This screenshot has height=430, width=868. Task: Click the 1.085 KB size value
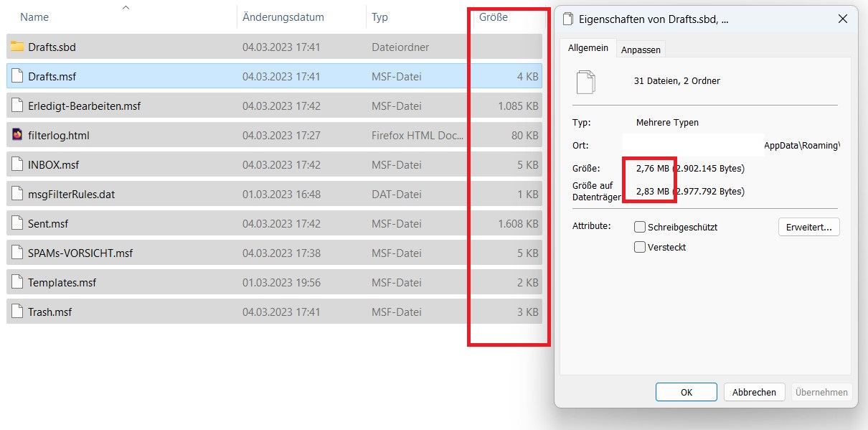(x=518, y=106)
